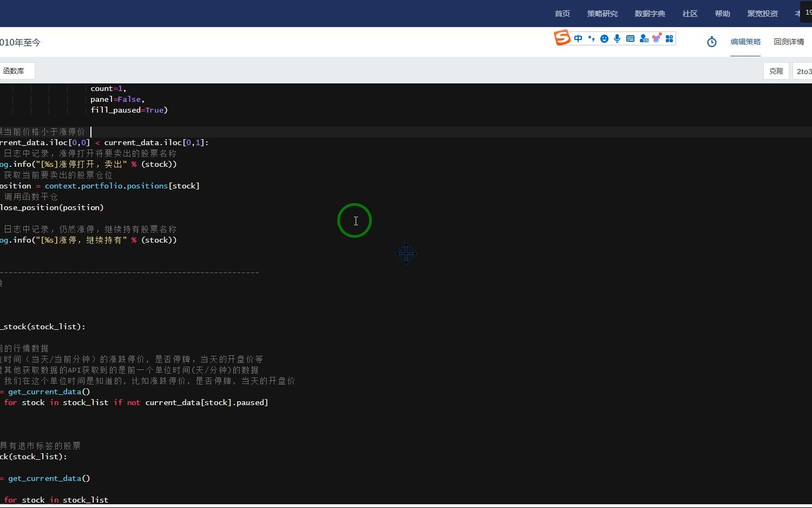Open the 聚宽投资 navigation link
812x508 pixels.
(763, 14)
